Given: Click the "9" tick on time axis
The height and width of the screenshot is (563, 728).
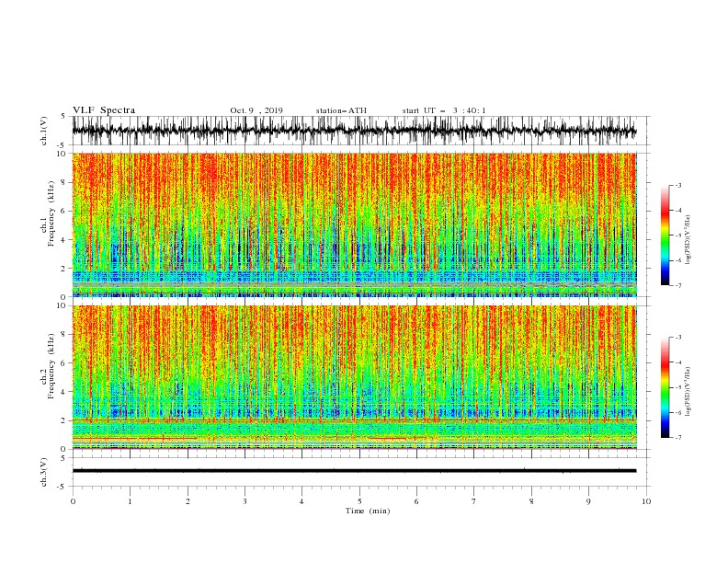Looking at the screenshot, I should point(588,501).
